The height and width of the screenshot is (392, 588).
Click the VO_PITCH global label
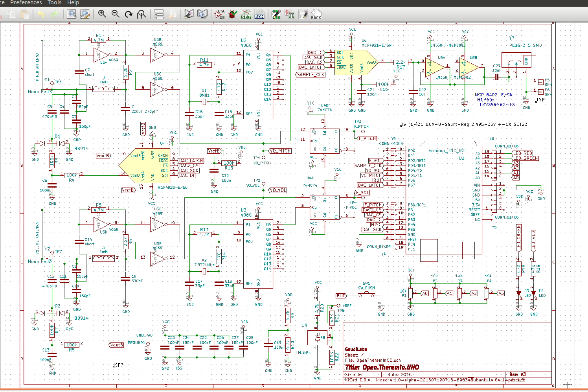click(x=281, y=151)
